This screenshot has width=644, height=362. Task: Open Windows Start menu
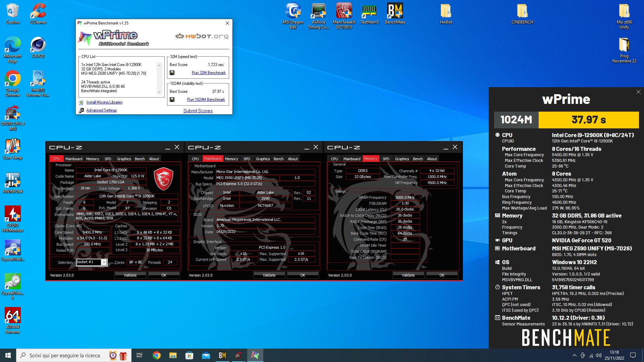tap(8, 355)
